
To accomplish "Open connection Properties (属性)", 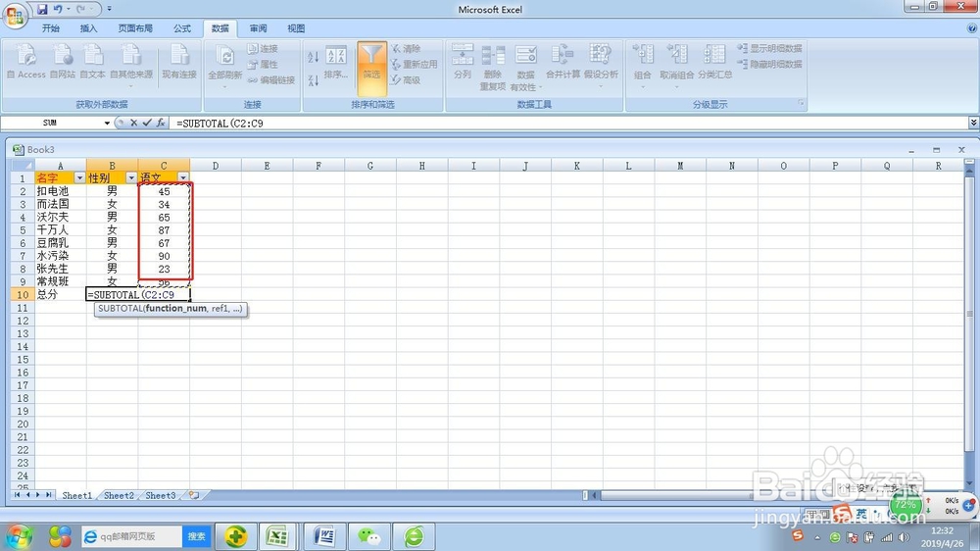I will [x=263, y=65].
